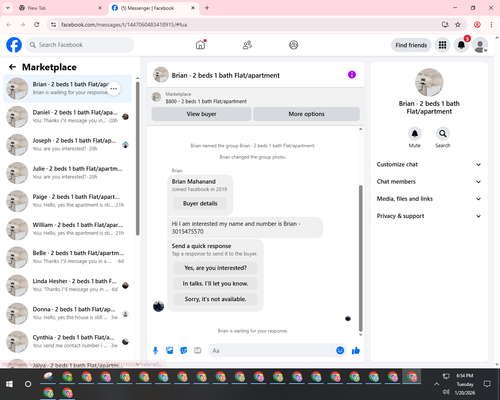Open the Facebook apps menu grid
The height and width of the screenshot is (400, 500).
[x=442, y=45]
